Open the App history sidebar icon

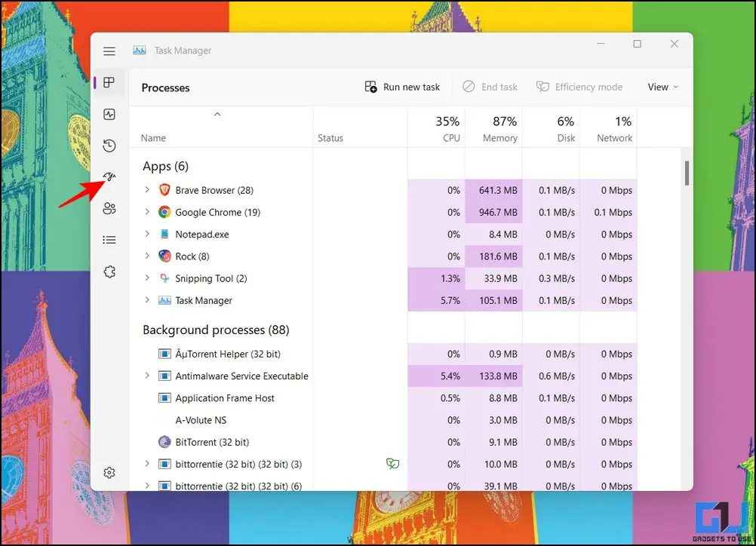point(109,146)
